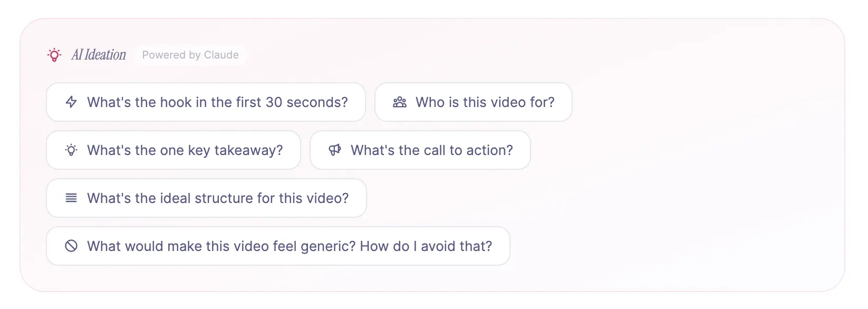Open the 'What's the ideal structure for this video?' prompt
868x309 pixels.
pyautogui.click(x=206, y=198)
